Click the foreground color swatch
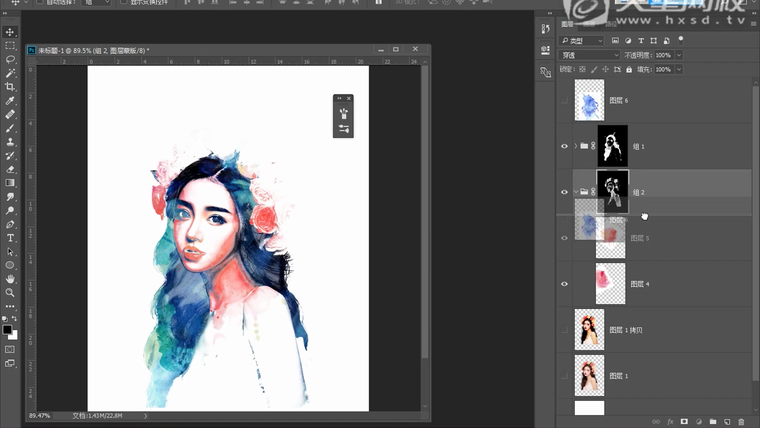The width and height of the screenshot is (760, 428). 7,329
